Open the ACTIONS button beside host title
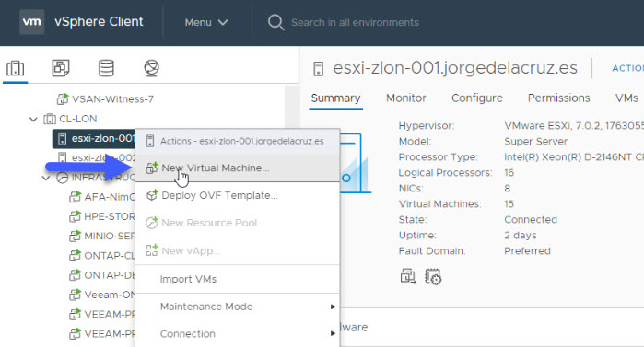This screenshot has height=347, width=644. 628,68
